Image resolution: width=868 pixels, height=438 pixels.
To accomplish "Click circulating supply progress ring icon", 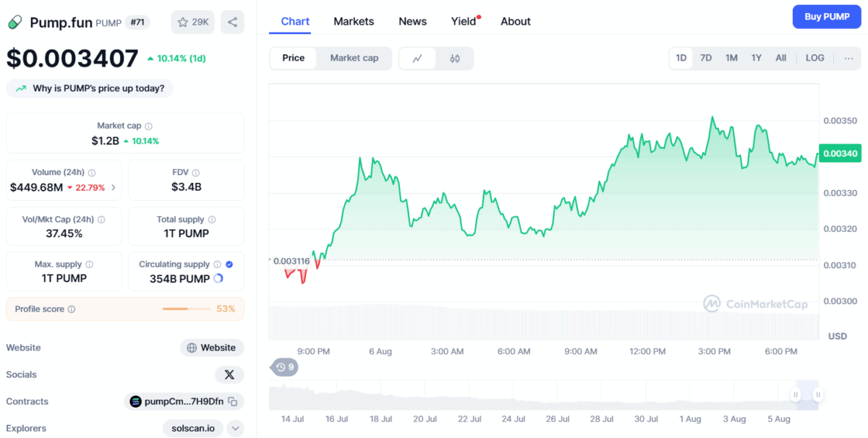I will pos(218,279).
